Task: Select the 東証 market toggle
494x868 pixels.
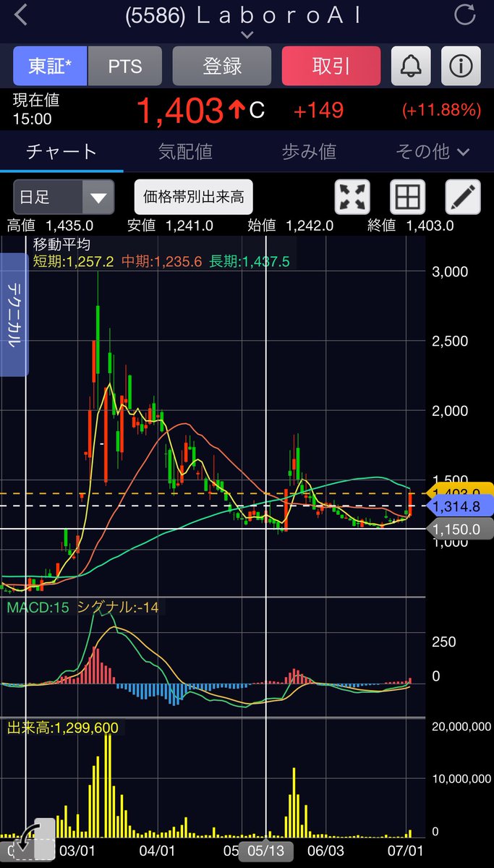Action: tap(50, 67)
